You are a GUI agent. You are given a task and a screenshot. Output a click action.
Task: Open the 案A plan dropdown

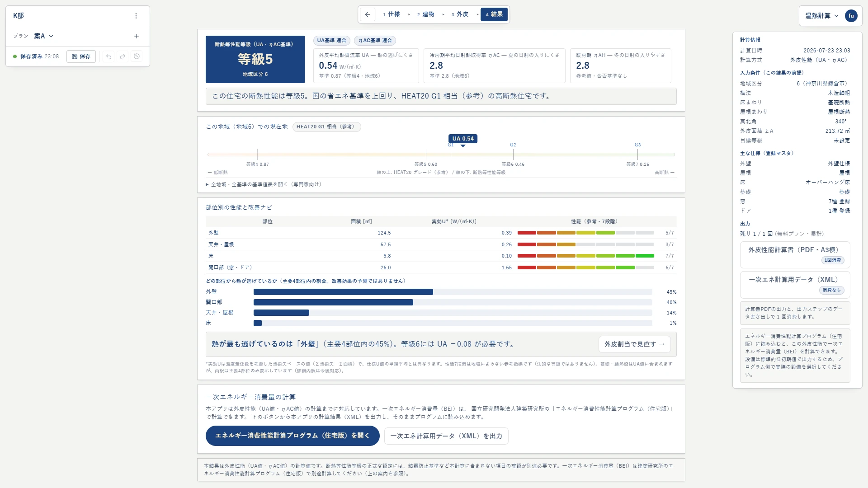pos(44,36)
